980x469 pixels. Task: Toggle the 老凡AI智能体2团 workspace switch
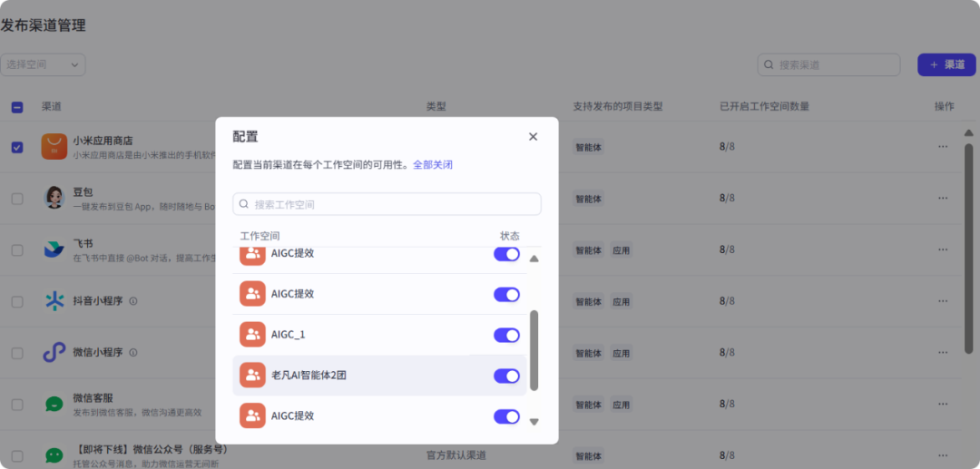[x=507, y=376]
